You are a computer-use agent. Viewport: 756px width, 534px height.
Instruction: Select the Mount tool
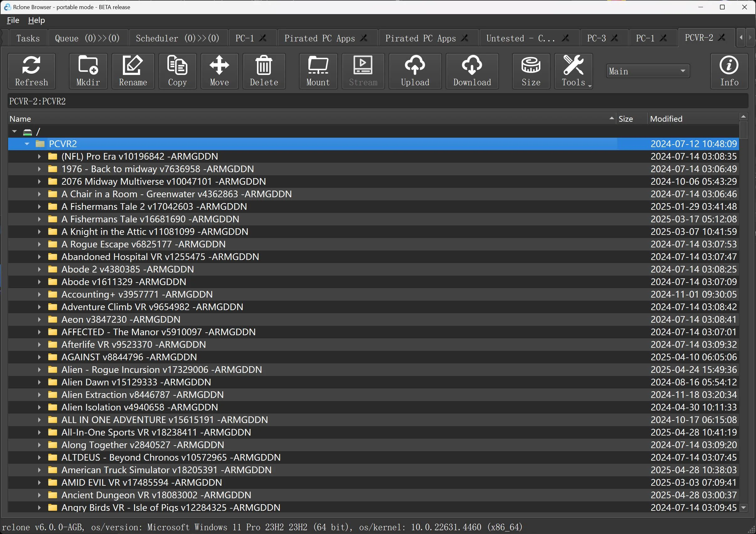(x=318, y=71)
